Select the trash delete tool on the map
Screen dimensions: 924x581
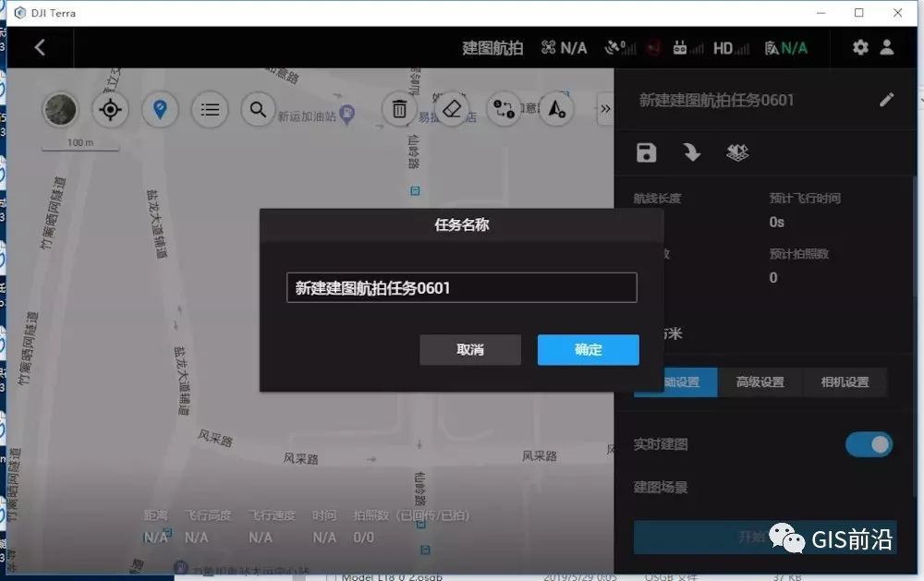point(398,108)
